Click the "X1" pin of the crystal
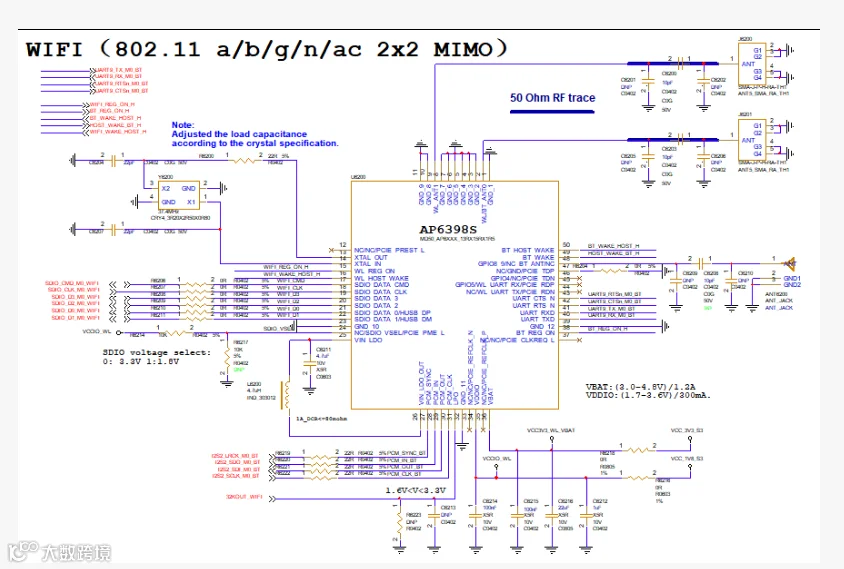Viewport: 844px width, 569px height. [191, 202]
